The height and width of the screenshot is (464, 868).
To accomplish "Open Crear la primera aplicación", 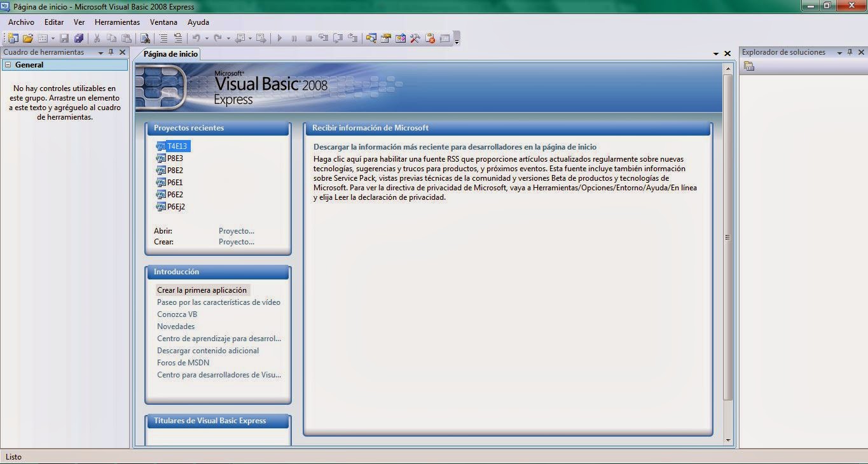I will click(x=202, y=290).
